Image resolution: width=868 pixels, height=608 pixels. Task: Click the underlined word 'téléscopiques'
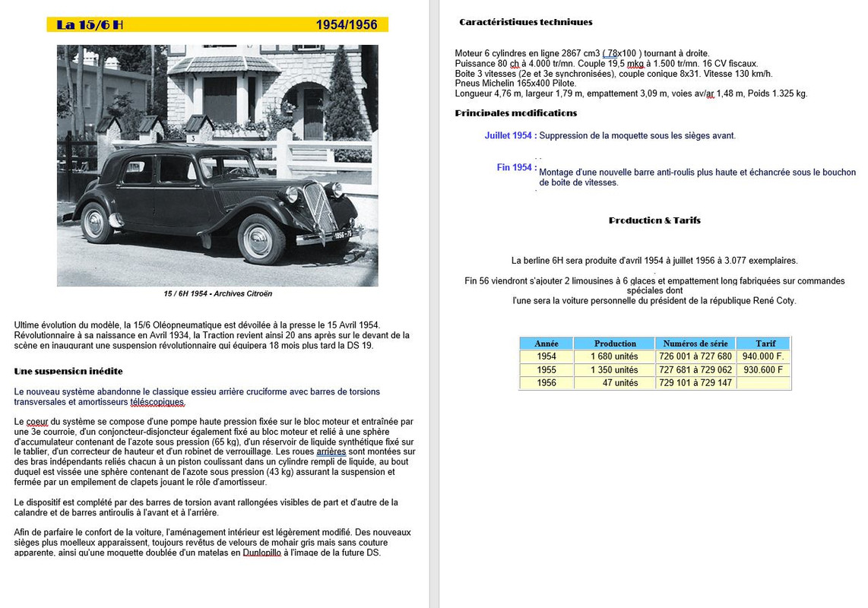(157, 402)
